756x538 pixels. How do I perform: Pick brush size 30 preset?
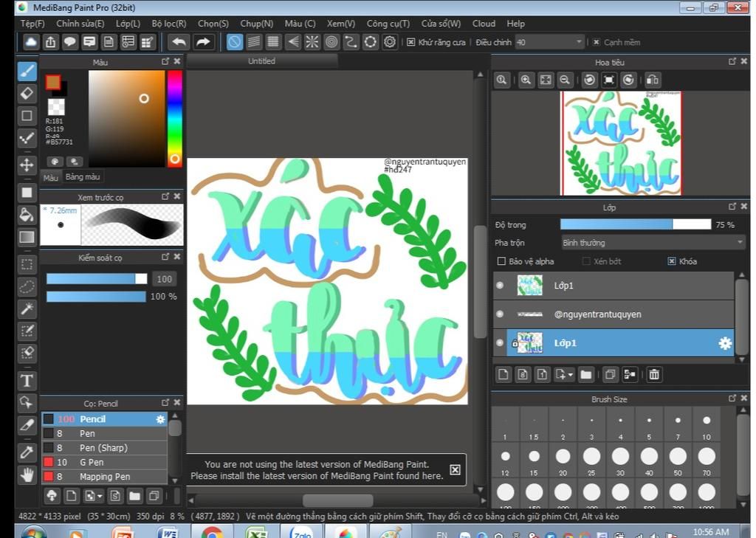point(620,460)
